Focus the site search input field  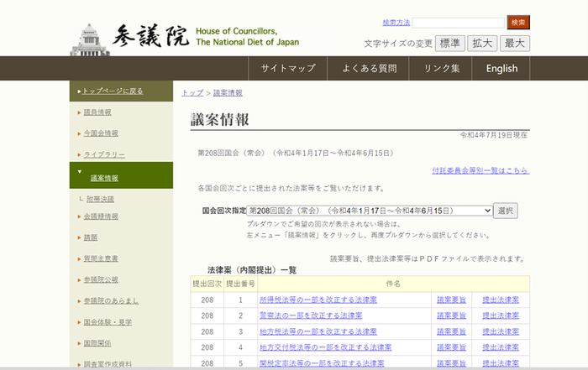tap(459, 23)
